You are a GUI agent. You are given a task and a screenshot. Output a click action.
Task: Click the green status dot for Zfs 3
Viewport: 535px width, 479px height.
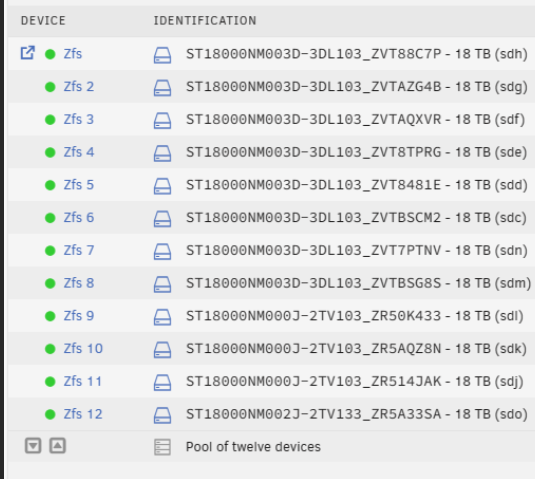(x=50, y=119)
